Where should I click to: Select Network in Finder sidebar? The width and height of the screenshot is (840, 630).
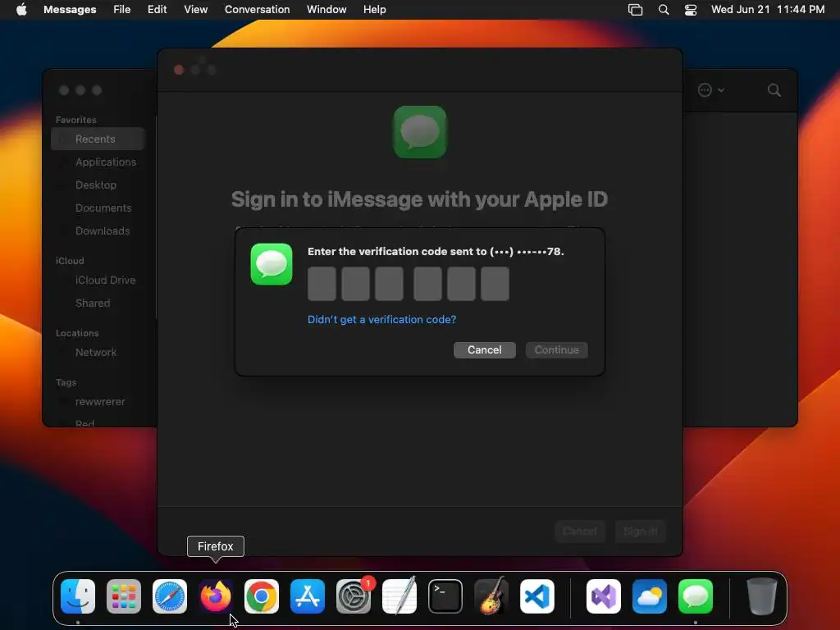(98, 353)
